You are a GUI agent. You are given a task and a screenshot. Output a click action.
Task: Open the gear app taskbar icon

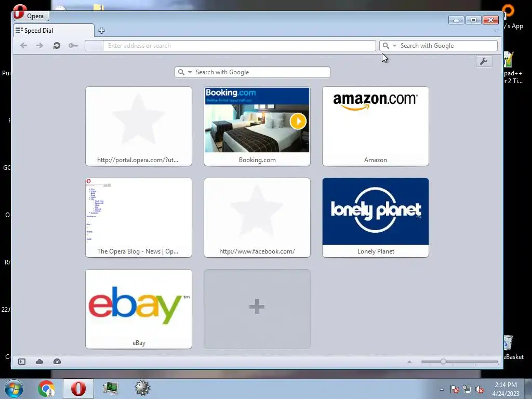pyautogui.click(x=142, y=388)
